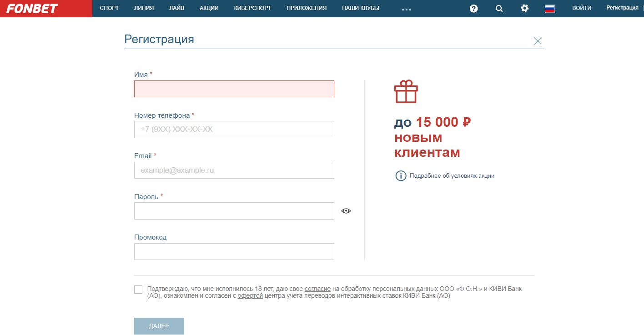Open the согласие consent link
Viewport: 644px width, 335px height.
point(317,289)
